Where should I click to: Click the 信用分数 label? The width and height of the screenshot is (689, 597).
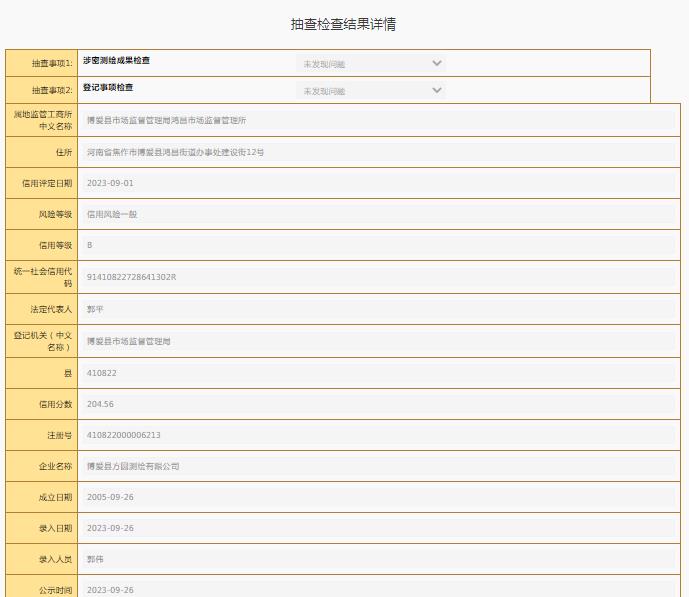[x=55, y=404]
